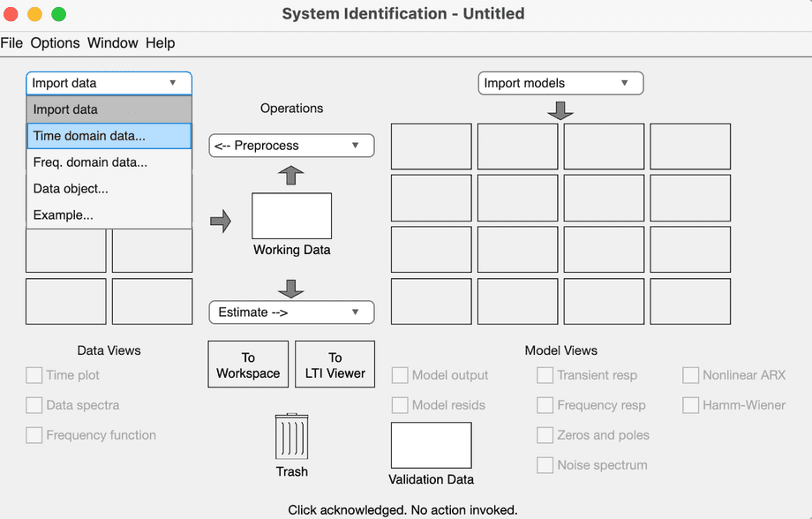Select Time domain data from the list
This screenshot has width=812, height=519.
(x=109, y=136)
